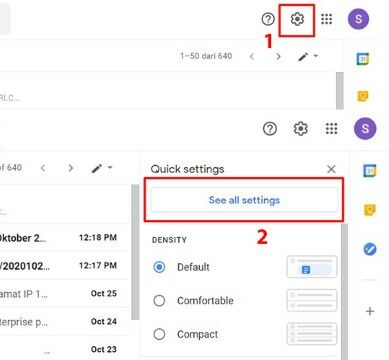Open account avatar S in upper toolbar

click(x=358, y=19)
